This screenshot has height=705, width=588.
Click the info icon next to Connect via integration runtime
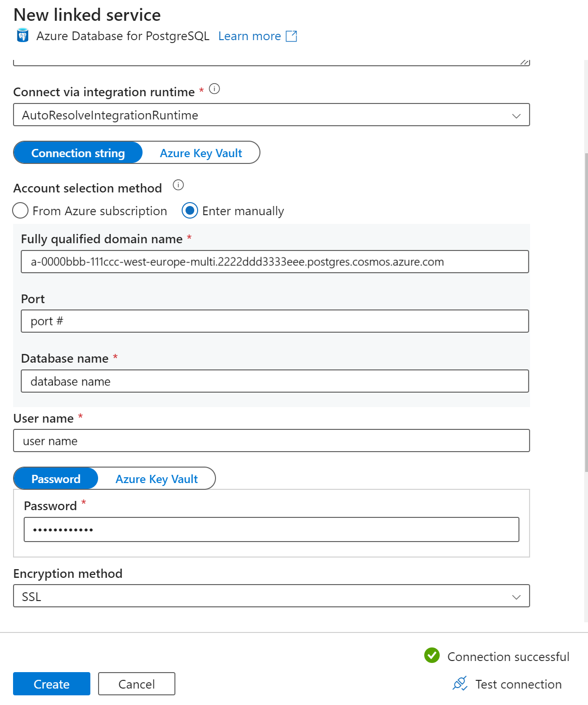pos(215,89)
